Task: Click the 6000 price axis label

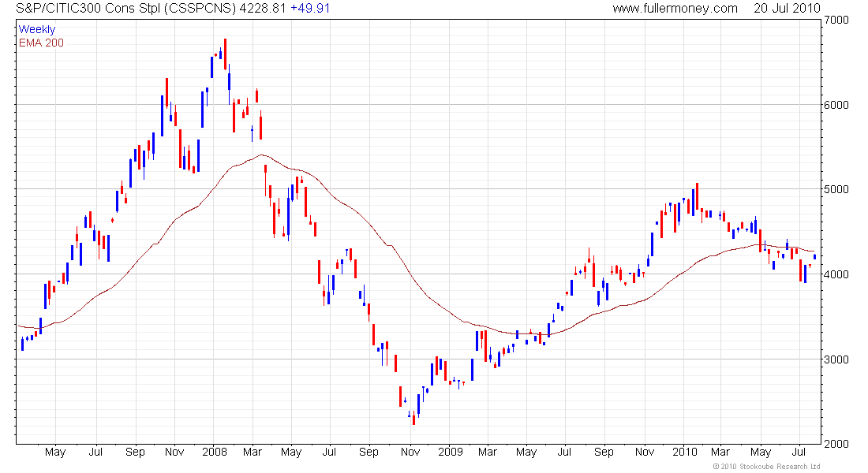Action: [x=836, y=105]
